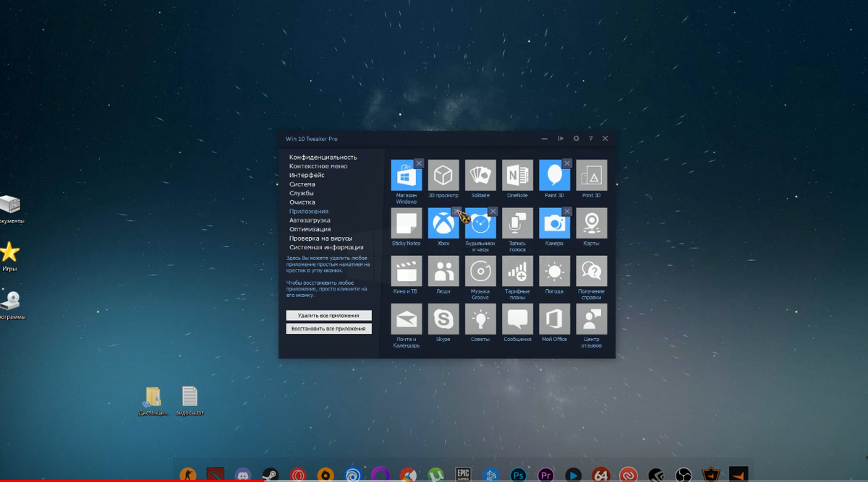Viewport: 868px width, 482px height.
Task: Restore the Почта и Календарь tile
Action: 406,319
